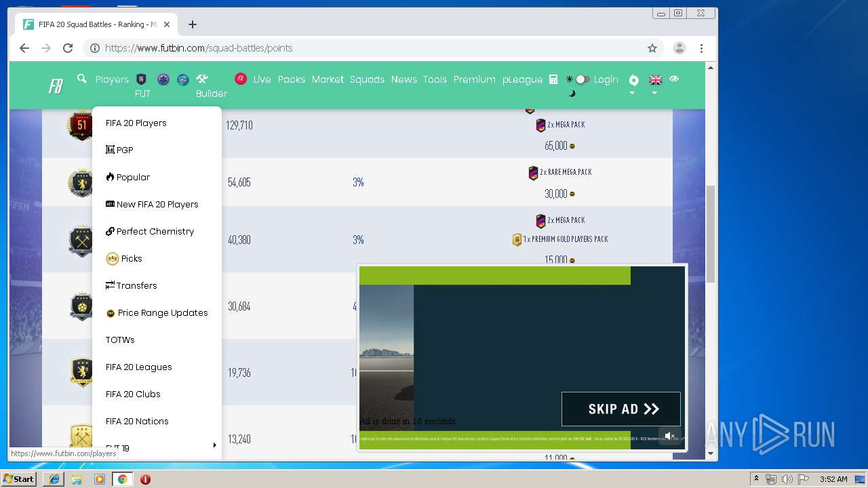Click the eye icon in navbar
This screenshot has width=868, height=488.
point(674,79)
